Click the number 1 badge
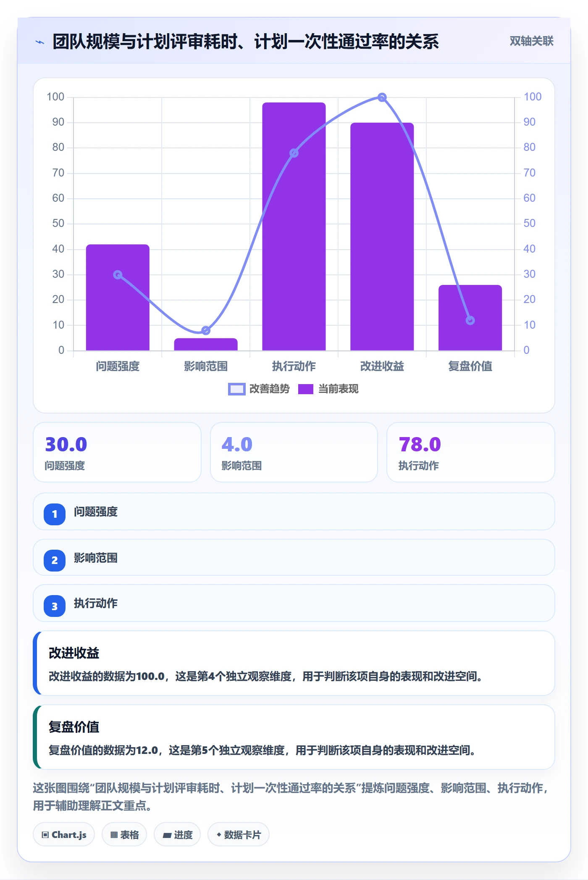The image size is (588, 880). (x=55, y=514)
